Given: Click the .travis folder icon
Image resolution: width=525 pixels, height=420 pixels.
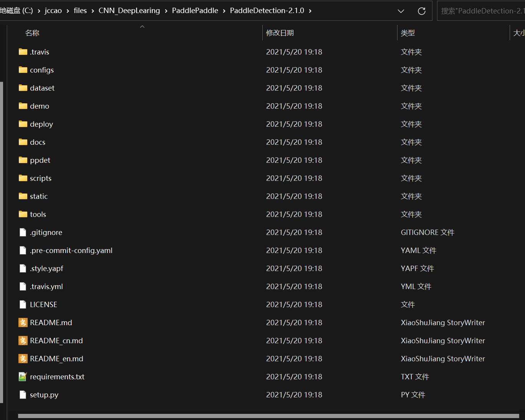Looking at the screenshot, I should tap(23, 52).
